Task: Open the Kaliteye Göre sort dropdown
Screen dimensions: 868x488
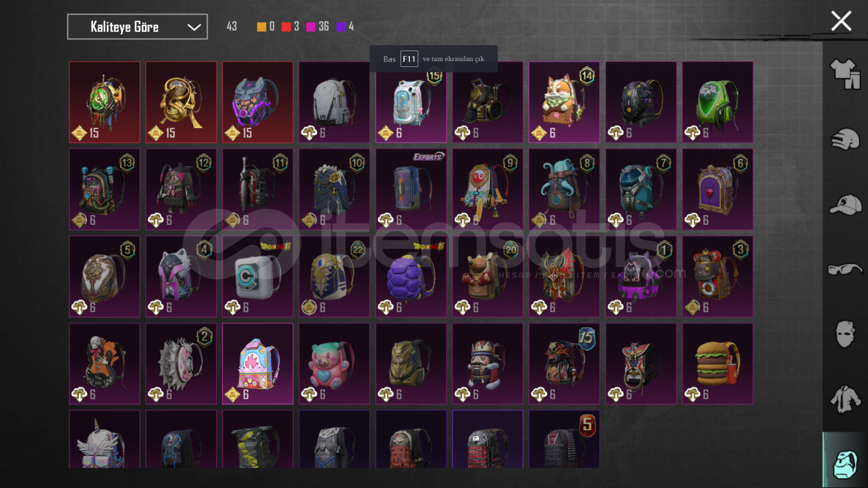Action: pos(137,27)
